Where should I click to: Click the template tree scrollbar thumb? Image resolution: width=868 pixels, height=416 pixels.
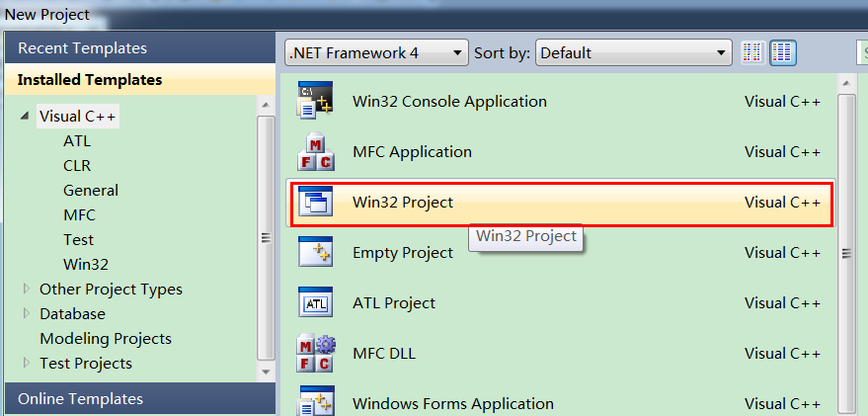[x=267, y=238]
